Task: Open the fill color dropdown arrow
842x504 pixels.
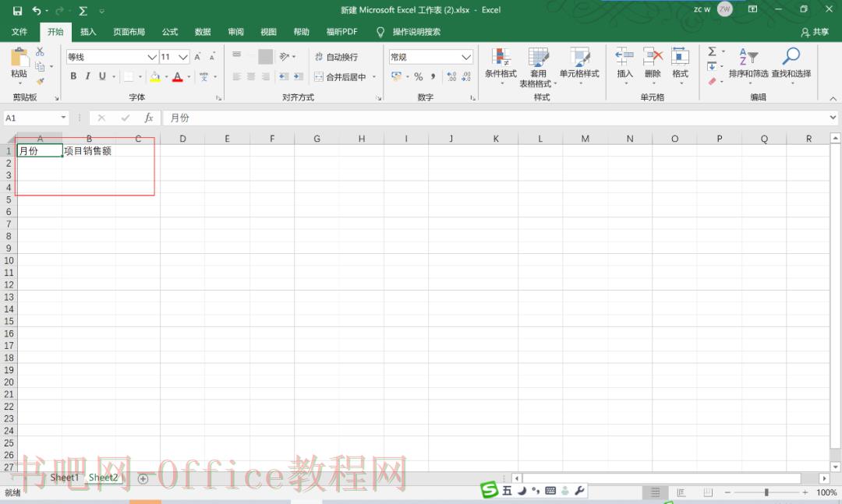Action: pos(167,77)
